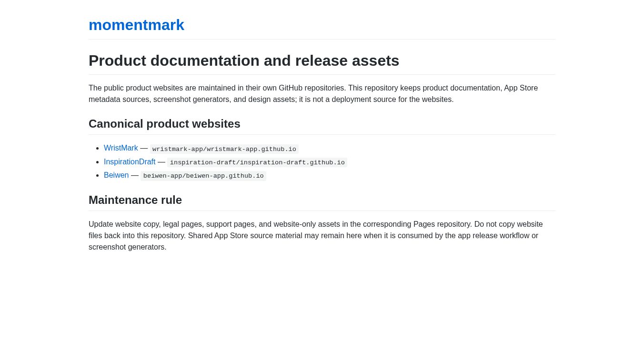Click the words 'Pages repository' in maintenance text
The height and width of the screenshot is (362, 644).
pos(443,224)
